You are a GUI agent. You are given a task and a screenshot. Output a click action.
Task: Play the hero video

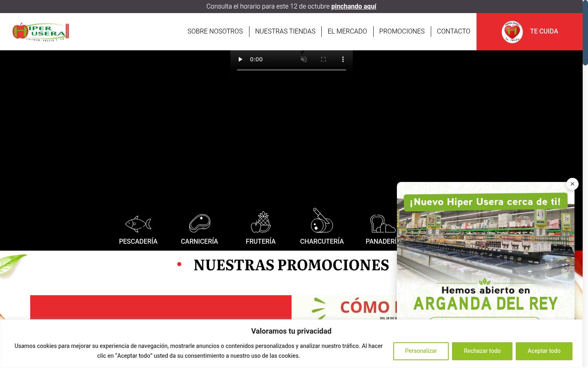[x=240, y=59]
